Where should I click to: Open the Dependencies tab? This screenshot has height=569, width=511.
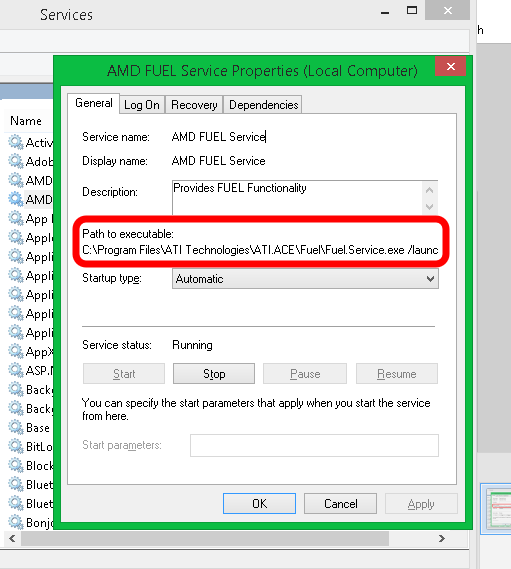point(263,105)
